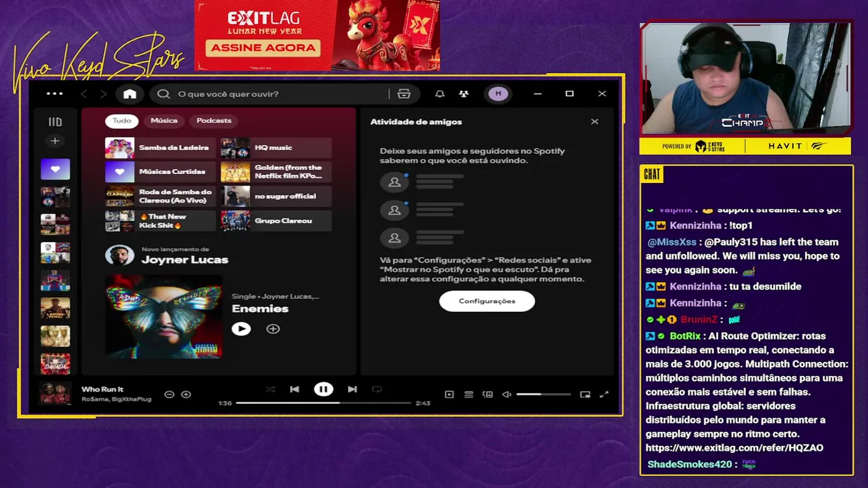Viewport: 868px width, 488px height.
Task: Go back with the left arrow
Action: [84, 94]
